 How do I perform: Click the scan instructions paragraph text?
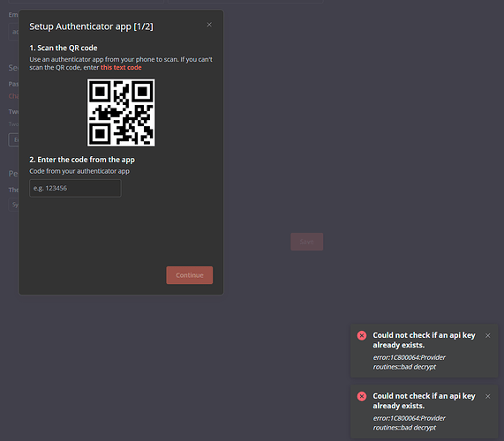click(121, 64)
